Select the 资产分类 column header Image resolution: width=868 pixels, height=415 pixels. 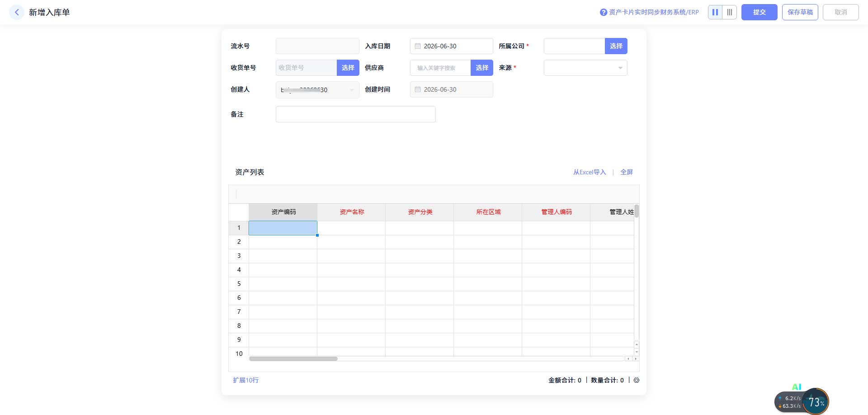420,212
